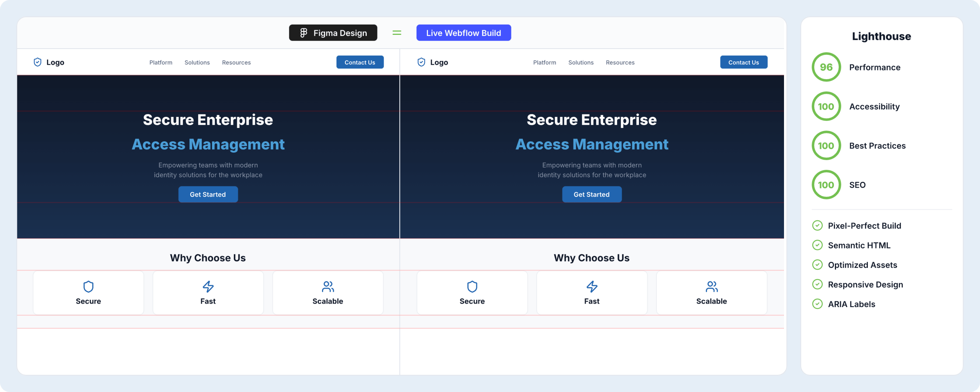Toggle the checkmark beside Pixel-Perfect Build
Viewport: 980px width, 392px height.
[x=818, y=225]
